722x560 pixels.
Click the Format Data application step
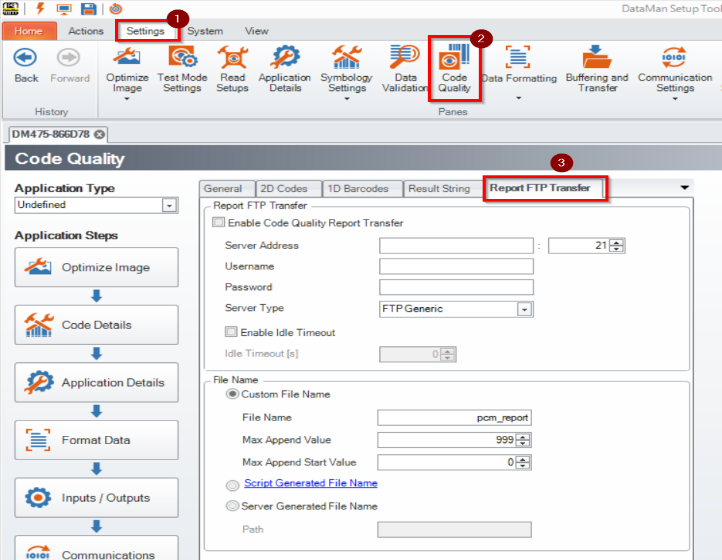click(96, 440)
